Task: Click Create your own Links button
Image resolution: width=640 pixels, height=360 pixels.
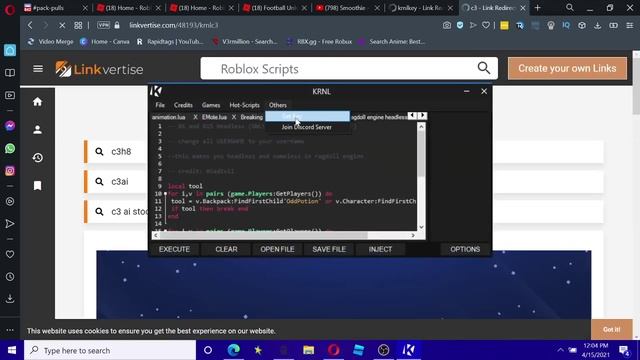Action: click(567, 68)
